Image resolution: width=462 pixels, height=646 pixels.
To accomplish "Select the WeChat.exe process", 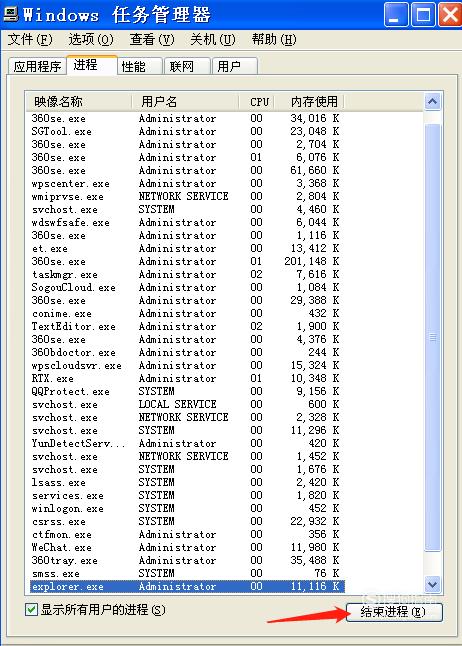I will (x=187, y=548).
